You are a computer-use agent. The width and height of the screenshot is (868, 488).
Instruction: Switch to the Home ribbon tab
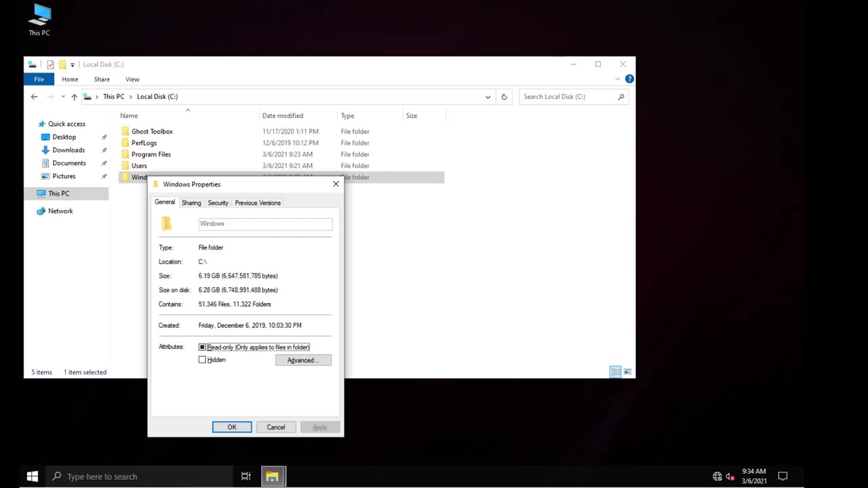click(x=70, y=79)
